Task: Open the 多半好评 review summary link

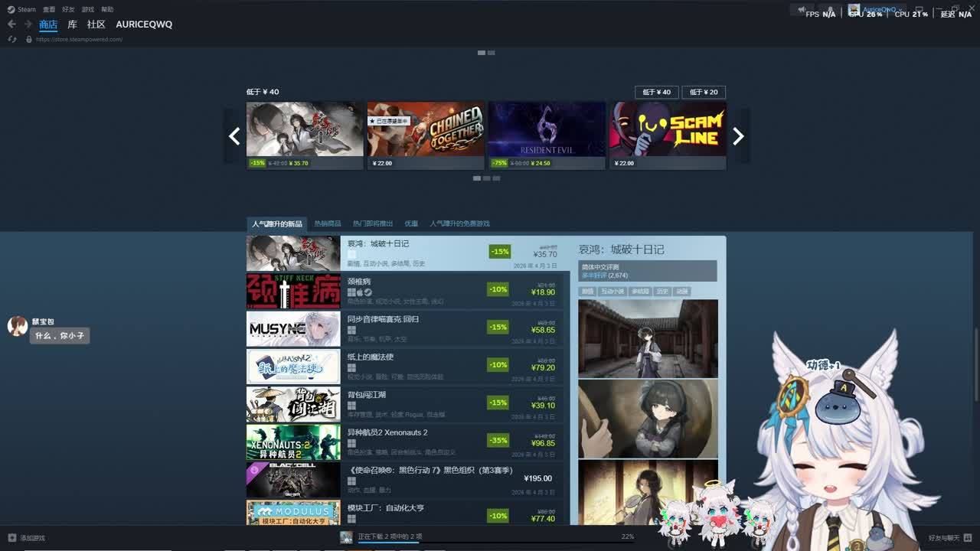Action: (594, 275)
